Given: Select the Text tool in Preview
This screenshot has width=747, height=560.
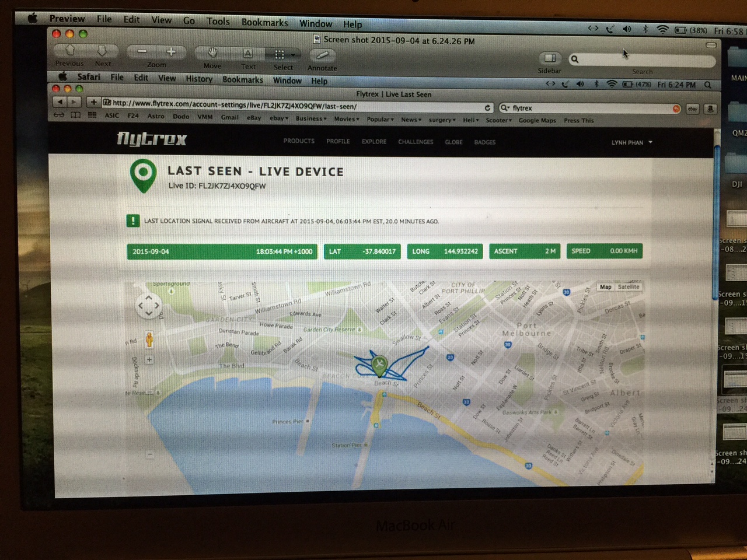Looking at the screenshot, I should (248, 54).
